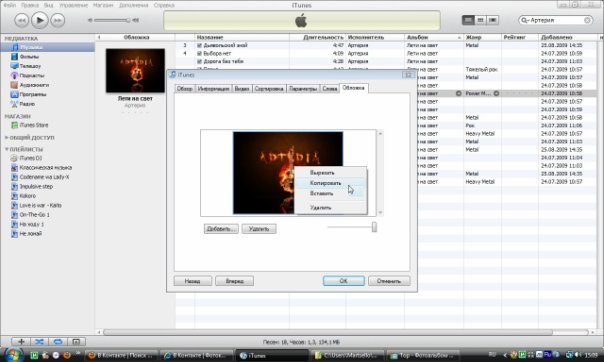
Task: Click the artwork size slider handle
Action: coord(374,227)
